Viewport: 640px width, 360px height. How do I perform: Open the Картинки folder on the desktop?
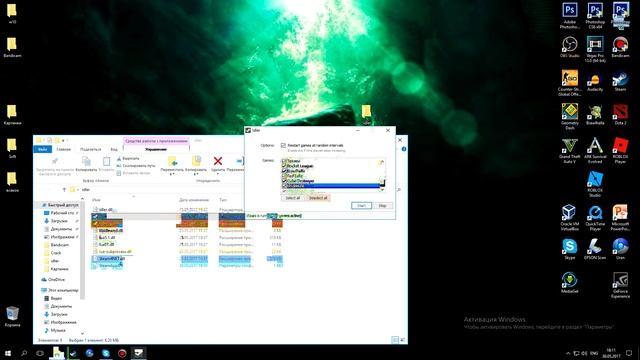tap(12, 114)
